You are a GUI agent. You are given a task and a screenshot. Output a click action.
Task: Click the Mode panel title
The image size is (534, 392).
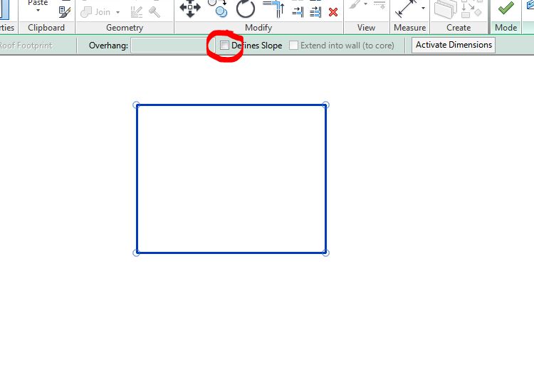[506, 28]
